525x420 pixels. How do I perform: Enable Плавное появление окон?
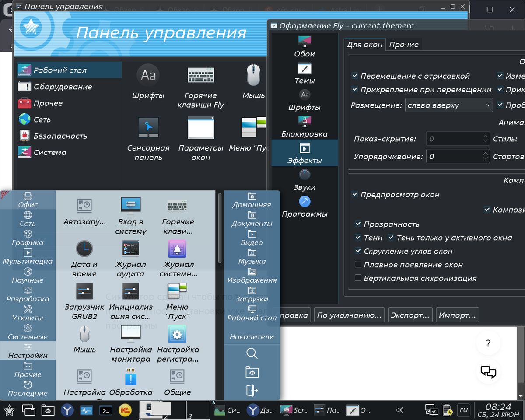pyautogui.click(x=358, y=265)
